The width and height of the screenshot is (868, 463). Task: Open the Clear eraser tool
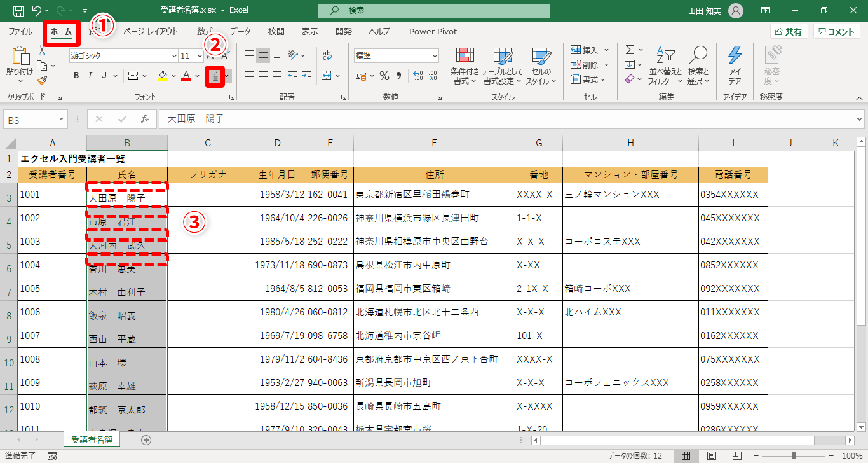630,79
